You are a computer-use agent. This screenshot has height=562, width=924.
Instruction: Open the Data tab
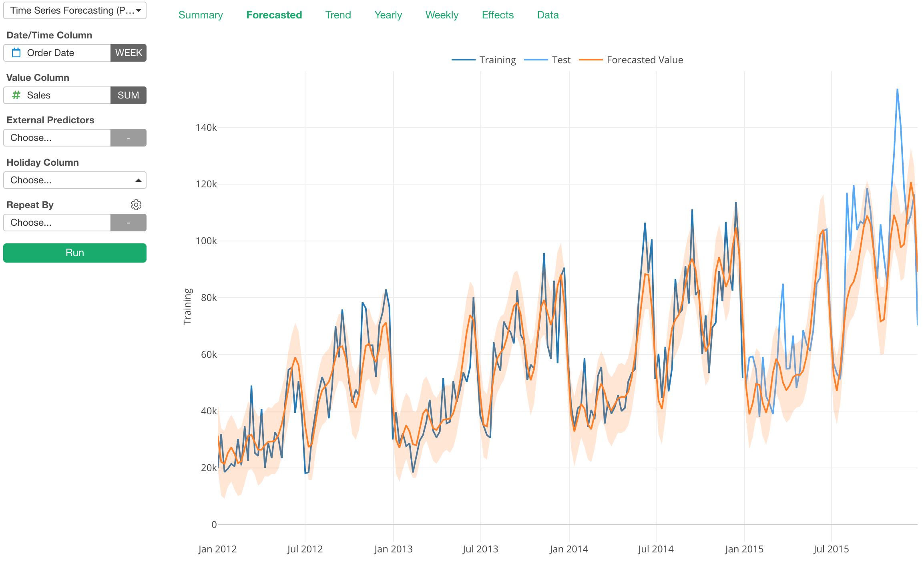click(548, 15)
